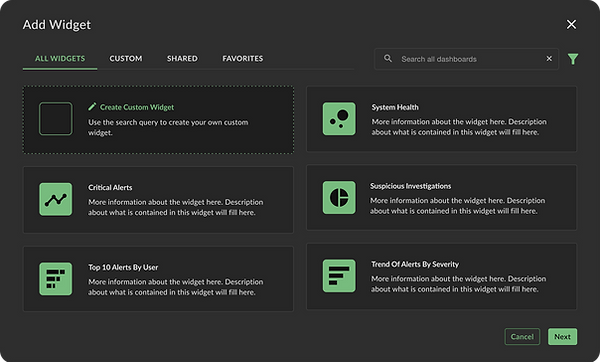Click the Trend Of Alerts By Severity description
The image size is (600, 362).
click(459, 284)
